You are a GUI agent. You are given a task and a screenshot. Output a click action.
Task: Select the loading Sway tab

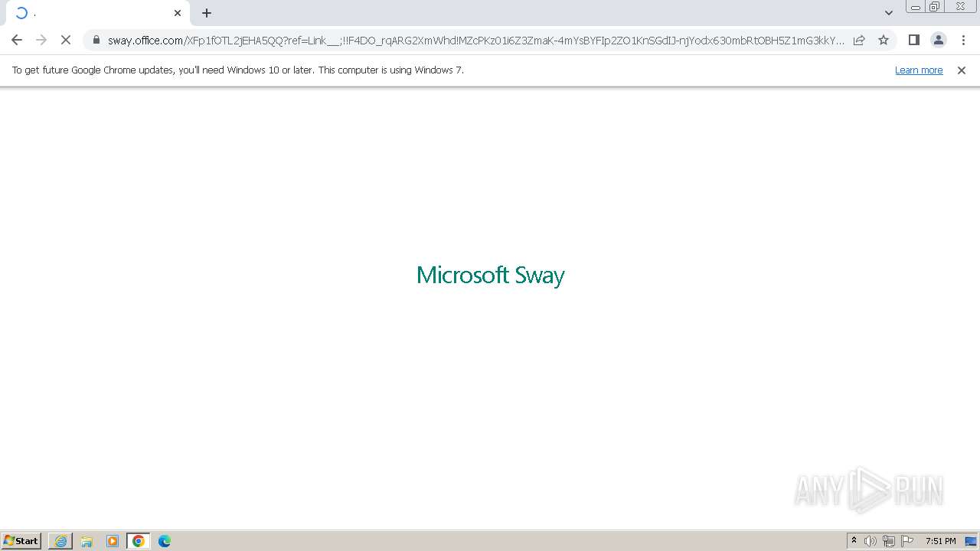coord(98,13)
